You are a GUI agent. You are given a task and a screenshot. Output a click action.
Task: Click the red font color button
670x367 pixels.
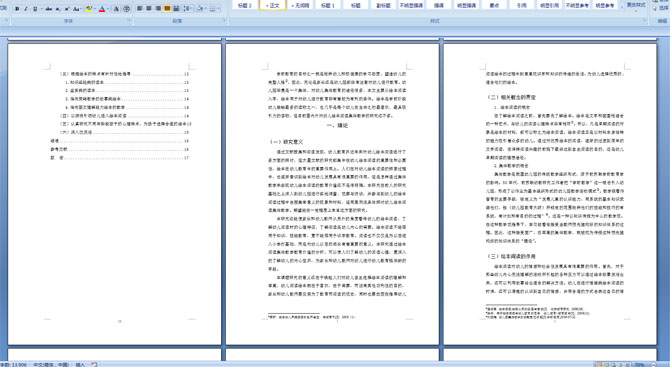click(102, 9)
